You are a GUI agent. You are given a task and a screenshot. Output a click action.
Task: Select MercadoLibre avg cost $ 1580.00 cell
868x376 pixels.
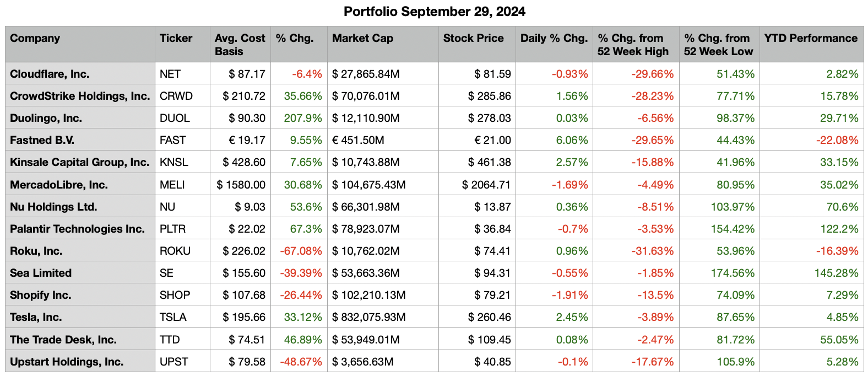(x=241, y=185)
